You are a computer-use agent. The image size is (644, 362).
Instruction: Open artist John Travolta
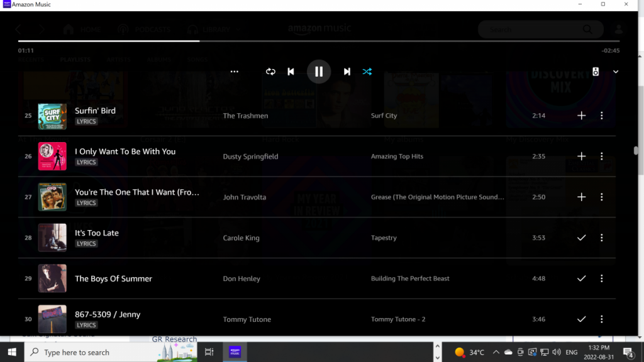pos(245,197)
